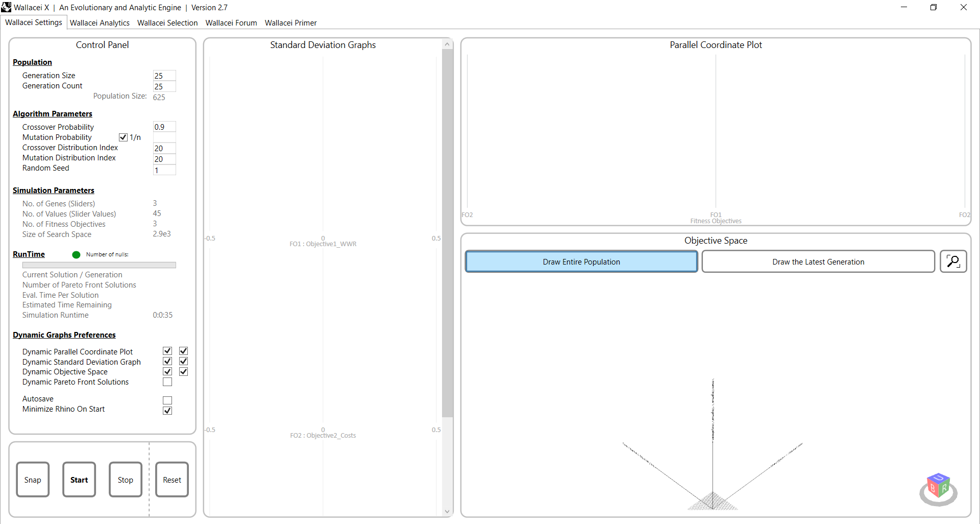Click the zoom magnifier icon in Objective Space
980x524 pixels.
tap(953, 261)
